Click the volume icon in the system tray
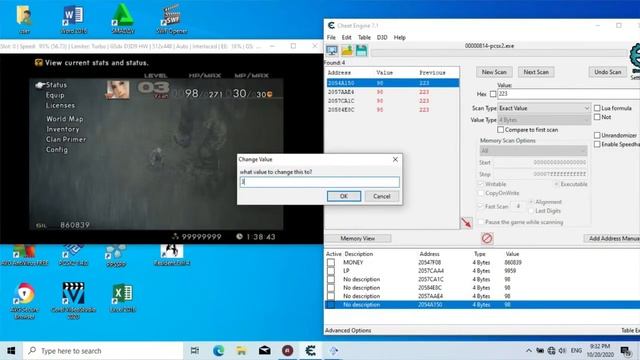 point(562,351)
